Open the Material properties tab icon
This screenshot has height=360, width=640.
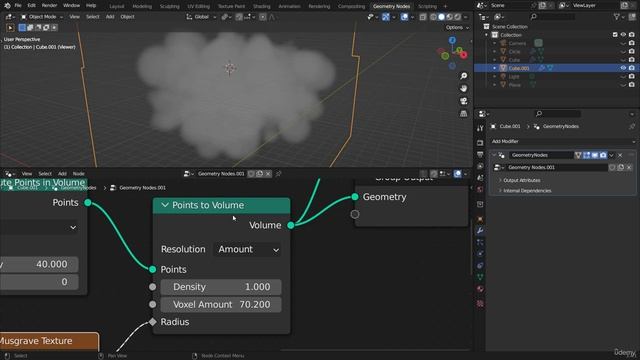point(480,289)
